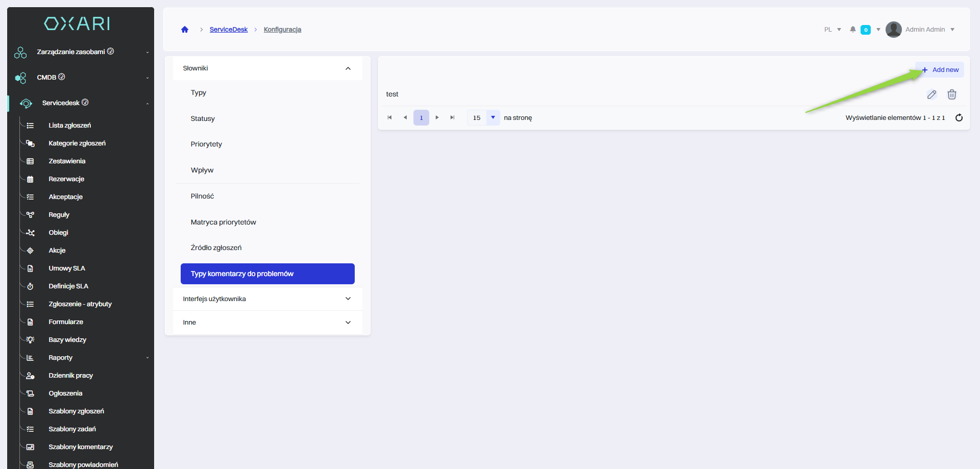Follow the ServiceDesk breadcrumb link
This screenshot has width=980, height=469.
click(228, 30)
